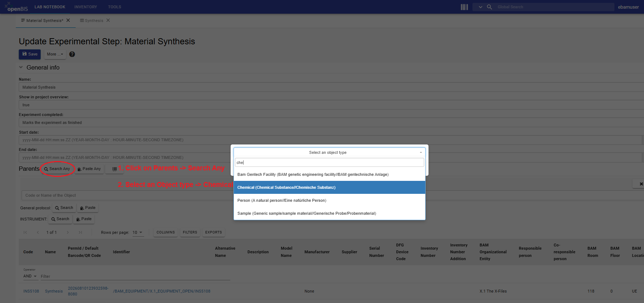Go to first page of table
644x303 pixels.
click(25, 232)
